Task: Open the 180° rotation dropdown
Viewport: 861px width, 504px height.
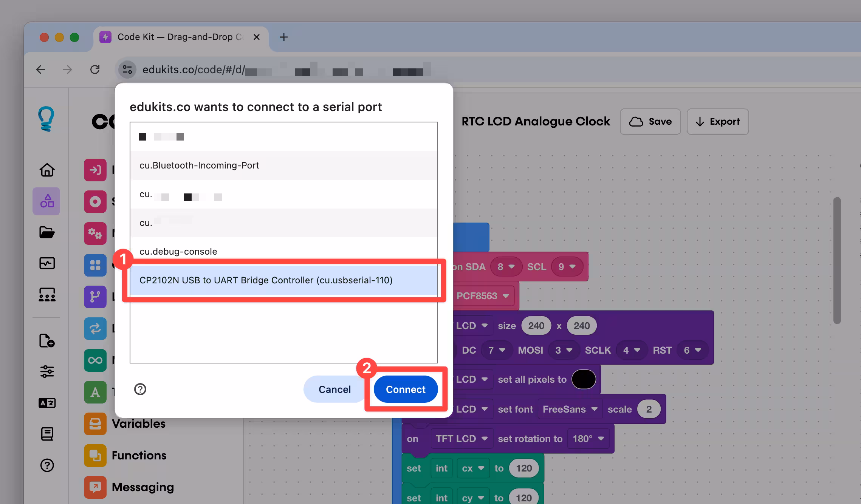Action: click(x=588, y=439)
